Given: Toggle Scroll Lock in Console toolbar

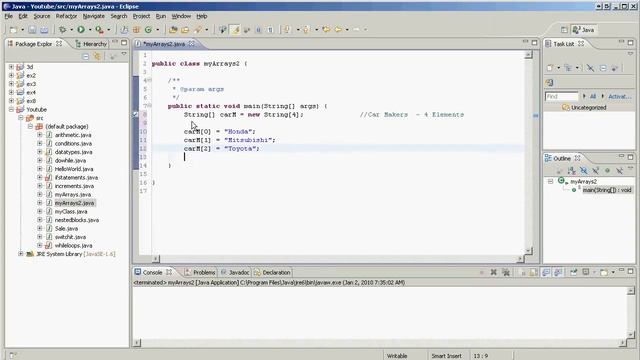Looking at the screenshot, I should 533,272.
